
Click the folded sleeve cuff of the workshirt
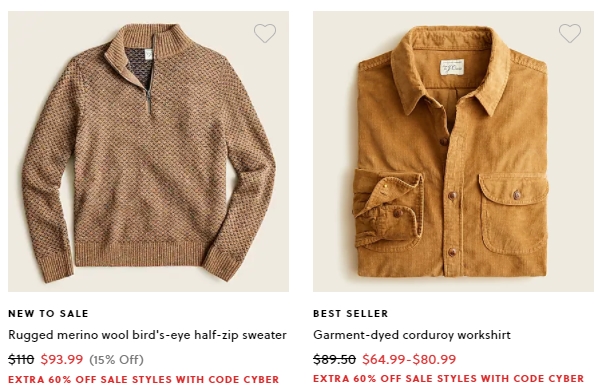(389, 208)
